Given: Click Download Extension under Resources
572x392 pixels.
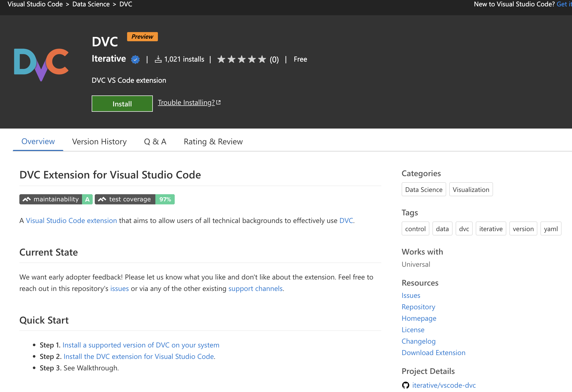Looking at the screenshot, I should 433,353.
